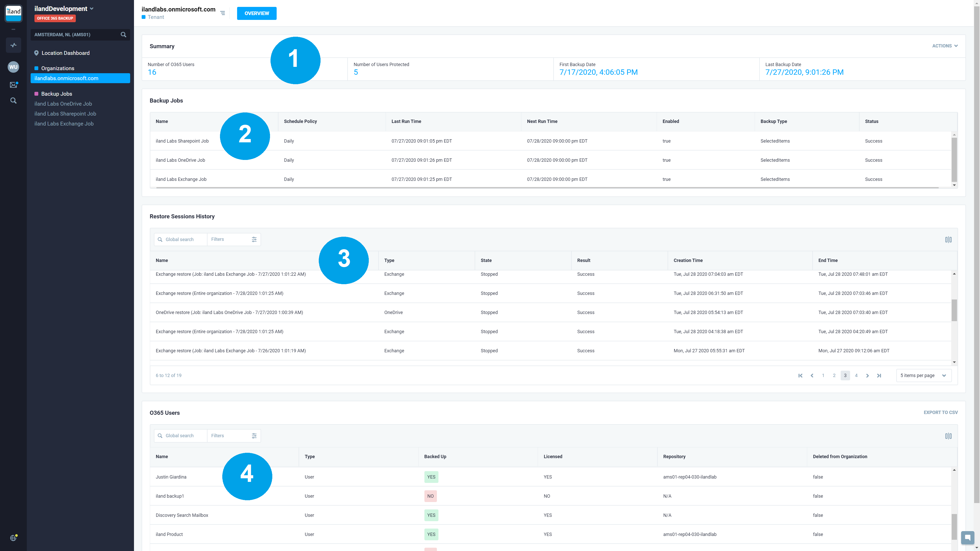Open the 5 items per page dropdown
980x551 pixels.
point(923,375)
